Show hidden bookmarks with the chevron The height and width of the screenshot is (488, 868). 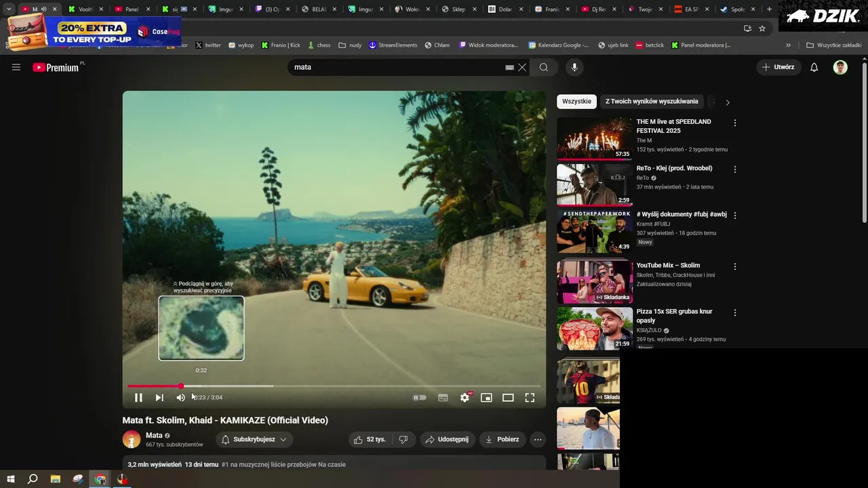(x=788, y=45)
